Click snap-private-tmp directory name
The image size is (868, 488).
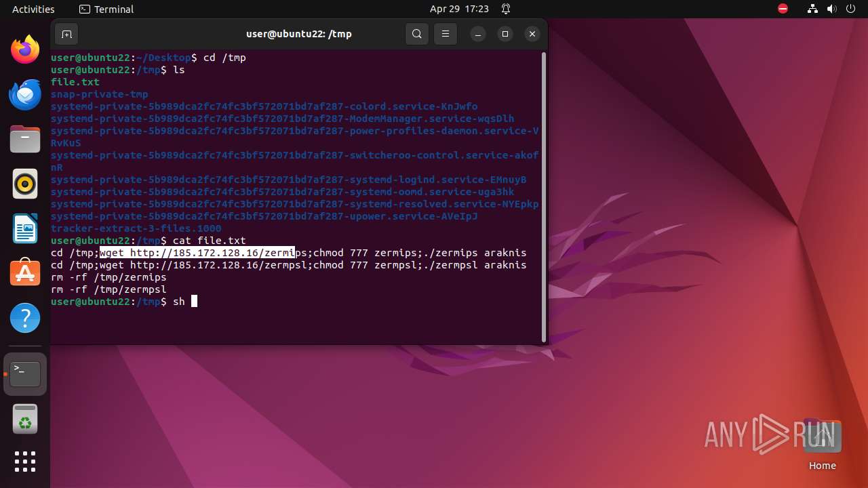coord(100,94)
